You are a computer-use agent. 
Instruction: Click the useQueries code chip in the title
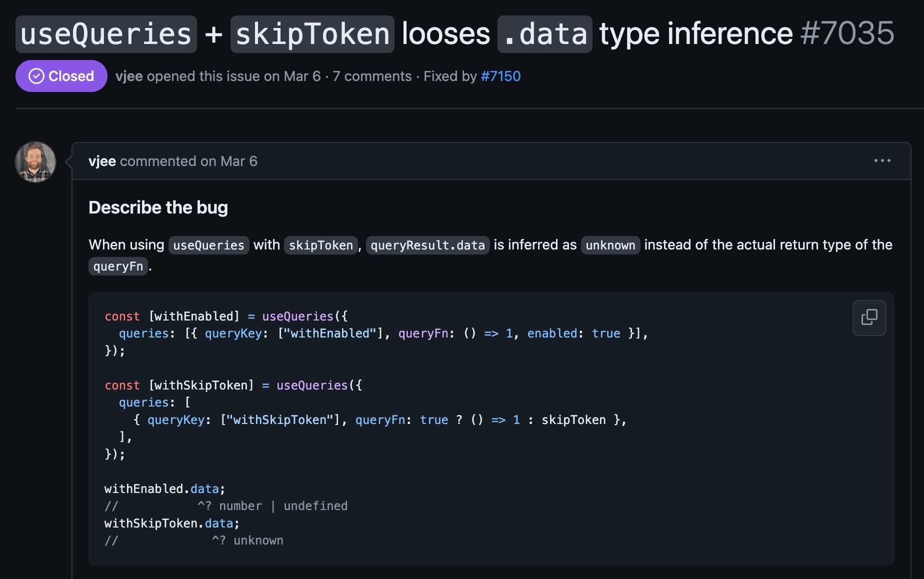(x=106, y=34)
